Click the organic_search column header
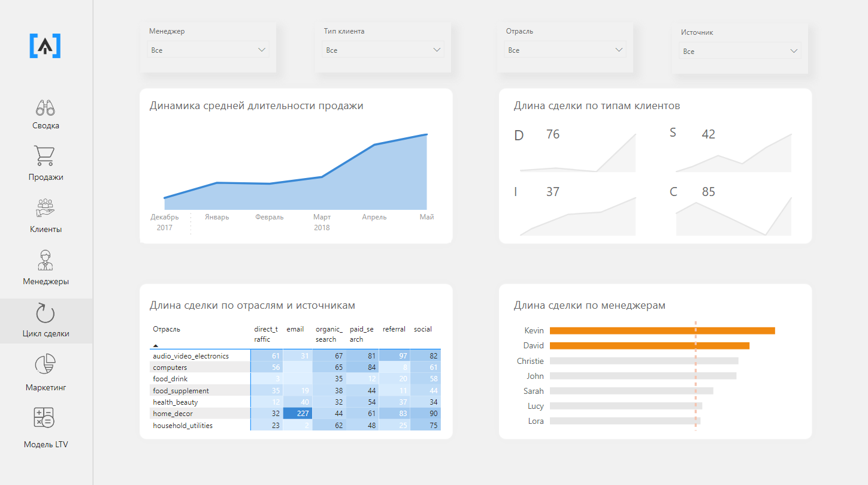 (329, 334)
